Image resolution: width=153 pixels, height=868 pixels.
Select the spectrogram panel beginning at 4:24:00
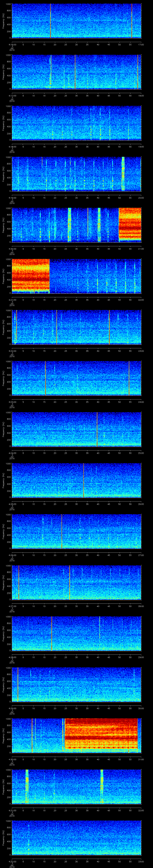(x=76, y=429)
